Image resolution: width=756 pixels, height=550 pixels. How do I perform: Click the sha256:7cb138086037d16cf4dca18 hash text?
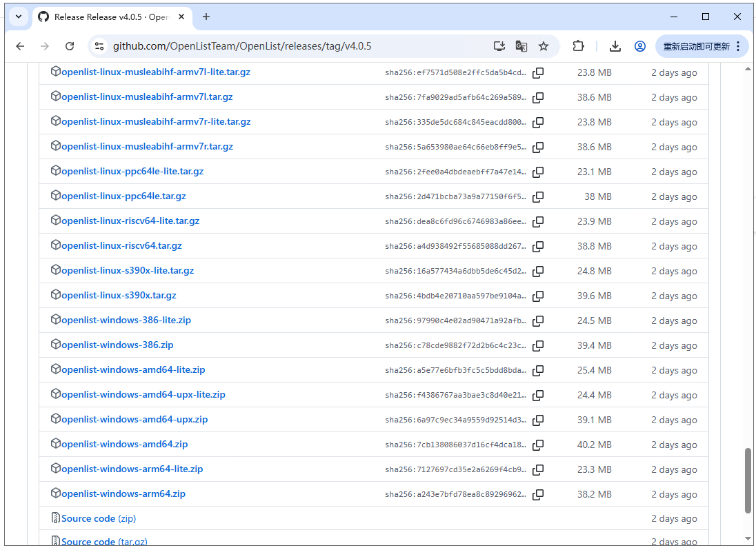click(456, 445)
